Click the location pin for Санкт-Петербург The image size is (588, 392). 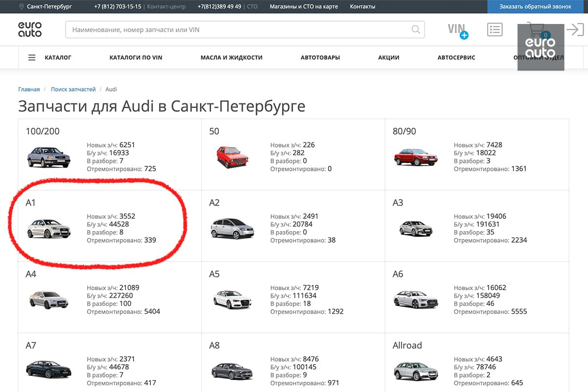pos(21,6)
